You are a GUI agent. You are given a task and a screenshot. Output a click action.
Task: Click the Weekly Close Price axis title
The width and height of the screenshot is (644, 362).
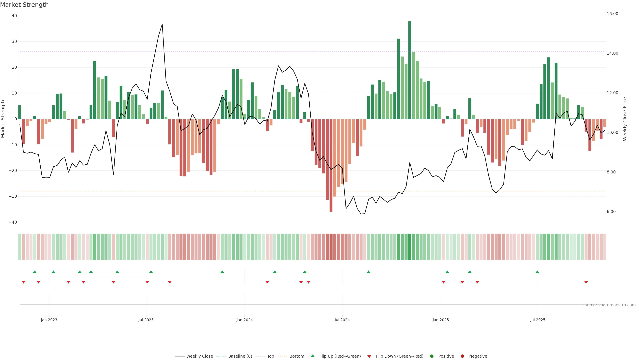tap(625, 119)
